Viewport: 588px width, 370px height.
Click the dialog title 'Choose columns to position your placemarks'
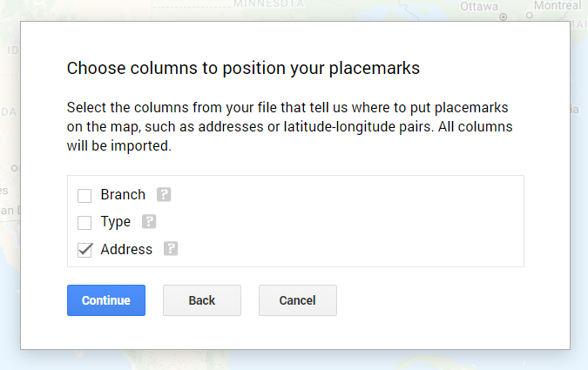[243, 68]
